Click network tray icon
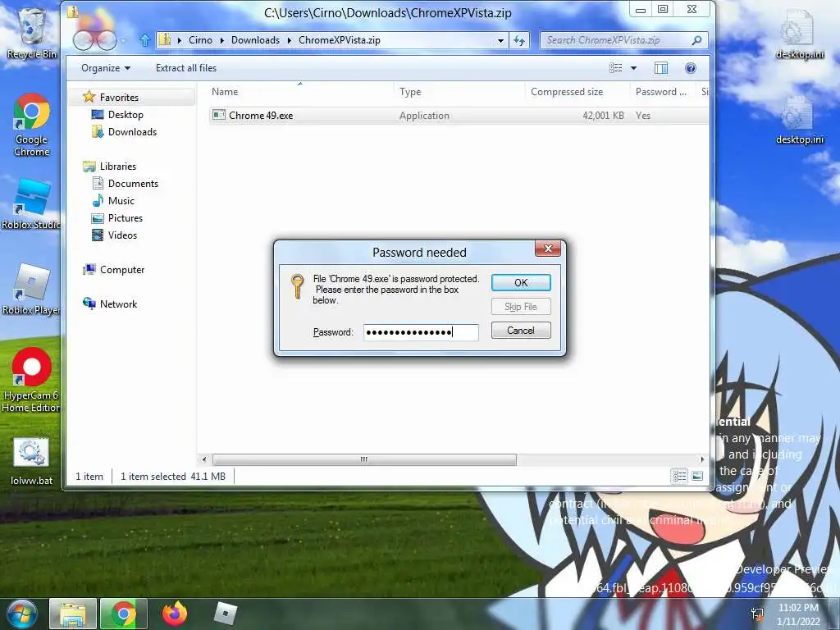This screenshot has width=840, height=630. 757,614
